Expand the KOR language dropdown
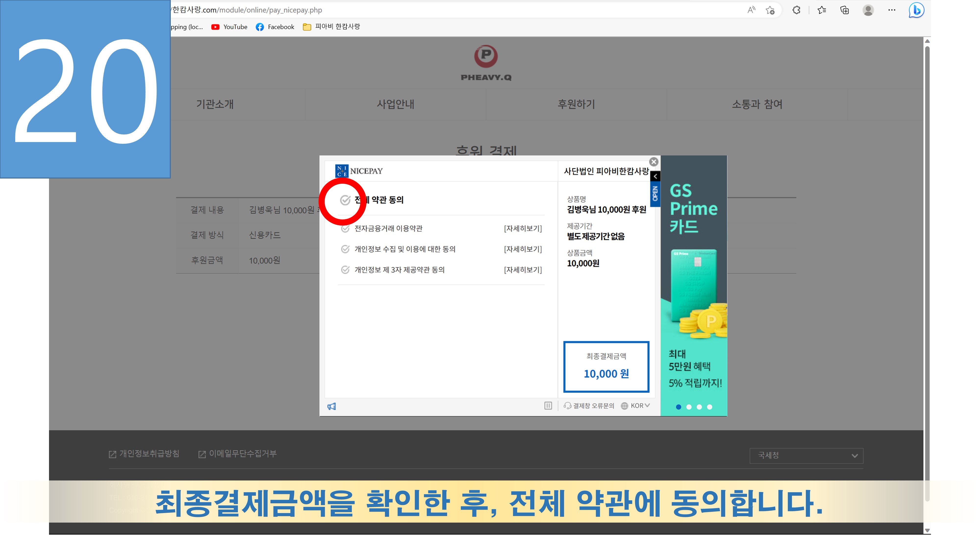 pyautogui.click(x=636, y=406)
